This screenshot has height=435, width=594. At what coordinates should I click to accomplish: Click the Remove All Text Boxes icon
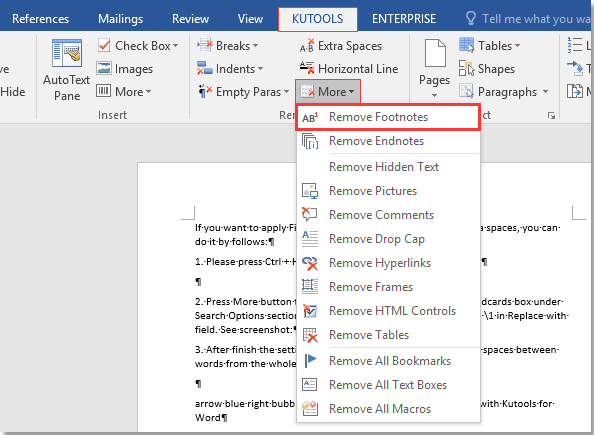(310, 385)
